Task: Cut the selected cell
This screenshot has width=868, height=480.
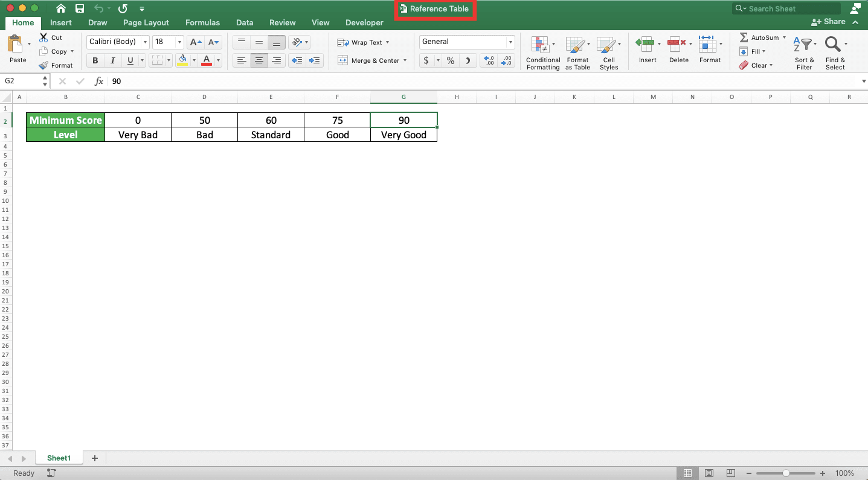Action: (x=51, y=37)
